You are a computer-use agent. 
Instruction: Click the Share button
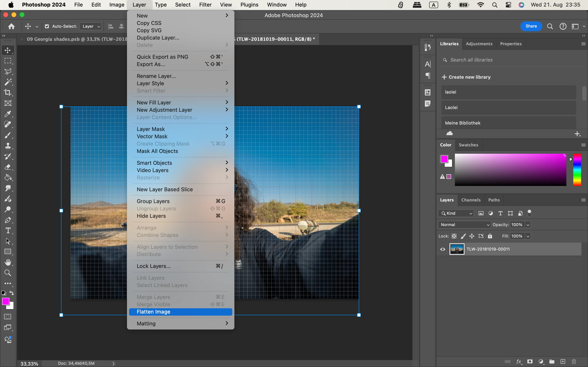point(531,26)
